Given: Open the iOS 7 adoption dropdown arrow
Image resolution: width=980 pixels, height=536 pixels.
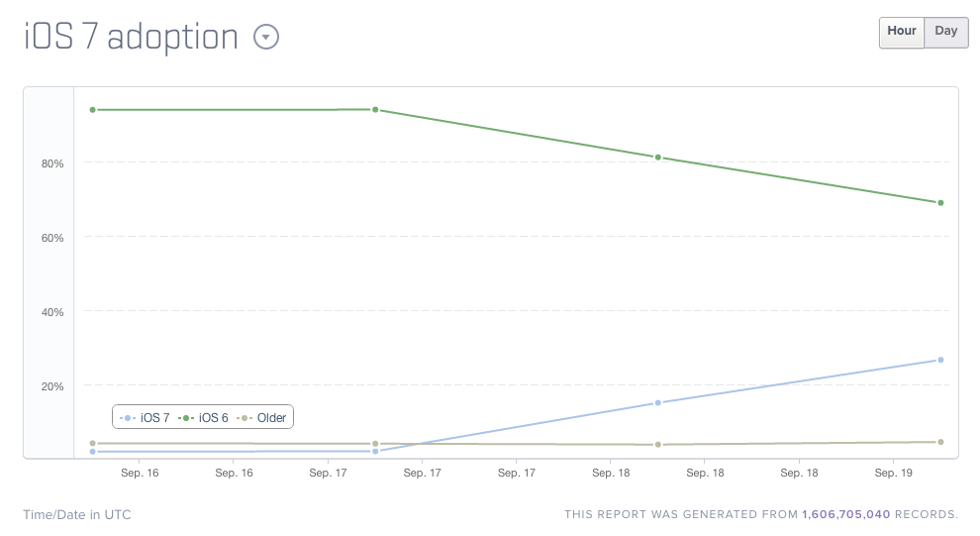Looking at the screenshot, I should 266,38.
